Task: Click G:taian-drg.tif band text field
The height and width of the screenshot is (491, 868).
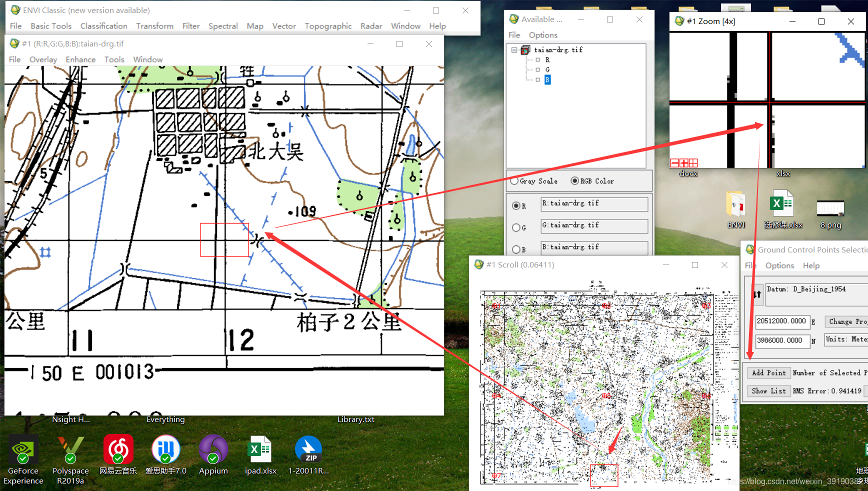Action: click(x=594, y=226)
